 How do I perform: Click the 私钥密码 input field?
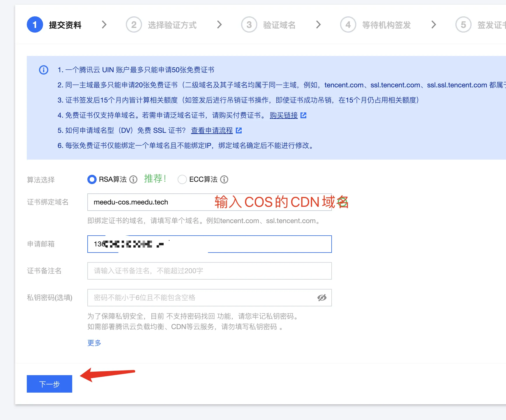(x=210, y=298)
